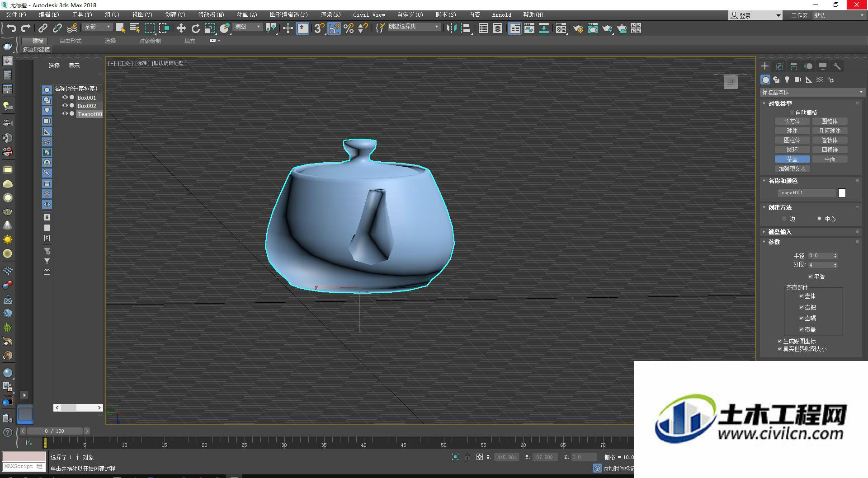Open the Teapot001 object color swatch
Screen dimensions: 868x478
pyautogui.click(x=842, y=193)
